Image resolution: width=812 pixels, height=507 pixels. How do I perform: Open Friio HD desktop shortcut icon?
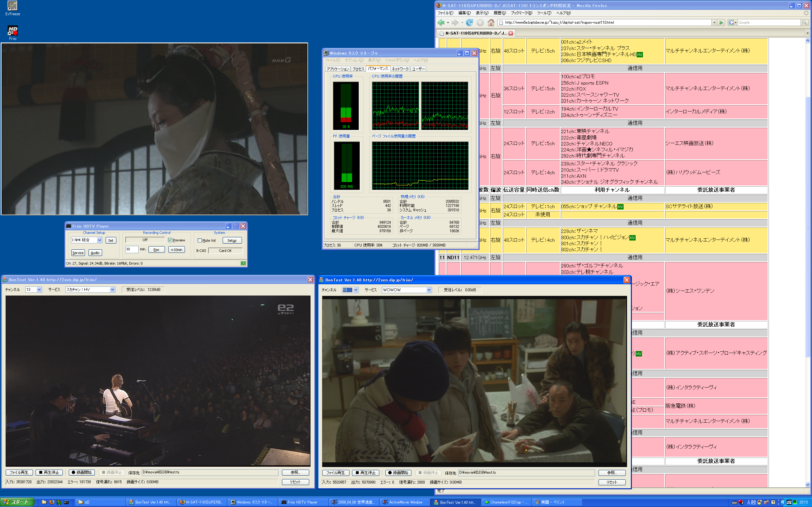tap(12, 30)
